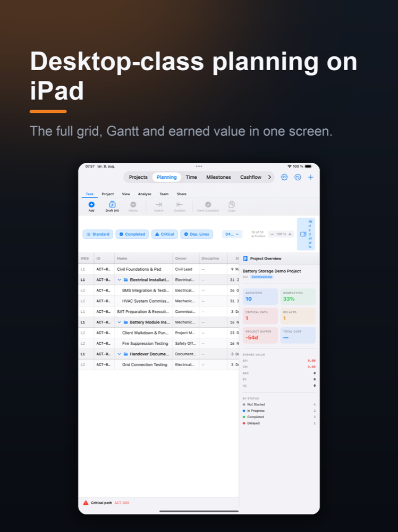Tap the Project Overview document icon
This screenshot has width=398, height=532.
[x=245, y=259]
